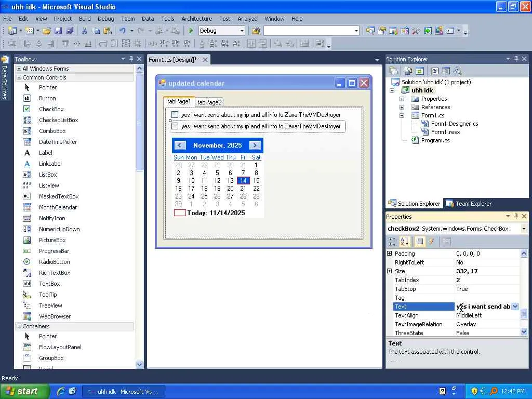This screenshot has height=399, width=532.
Task: Toggle auto-hide pin on Properties panel
Action: [516, 216]
